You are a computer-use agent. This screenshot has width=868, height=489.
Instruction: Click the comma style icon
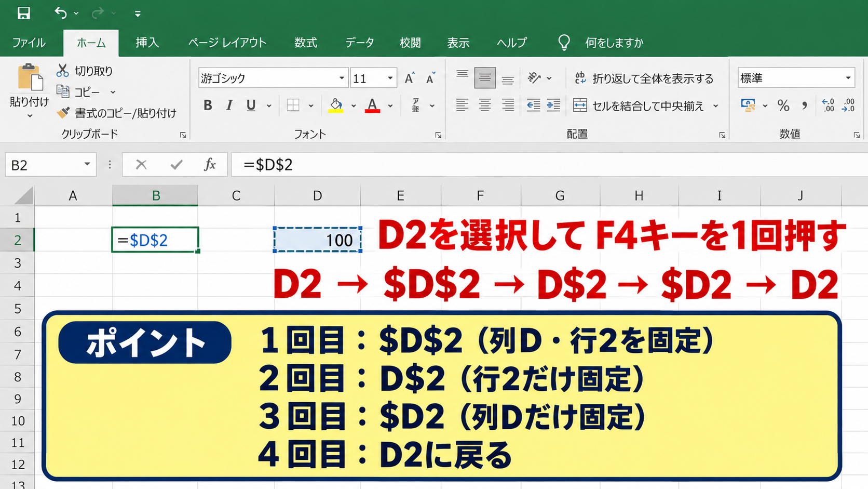coord(804,105)
